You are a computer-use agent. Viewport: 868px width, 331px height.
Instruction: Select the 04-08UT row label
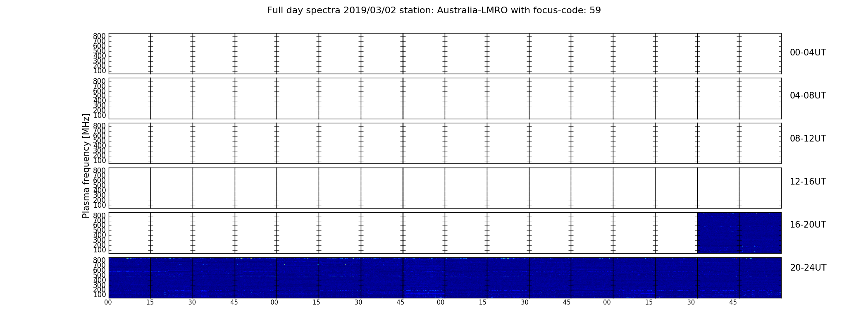pyautogui.click(x=808, y=96)
